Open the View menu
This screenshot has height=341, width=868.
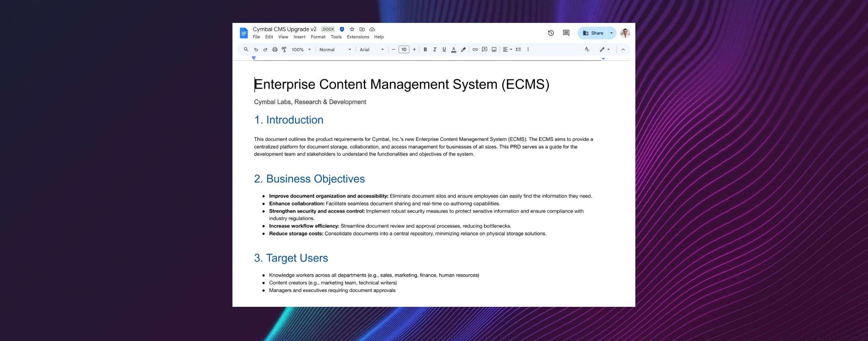click(283, 37)
